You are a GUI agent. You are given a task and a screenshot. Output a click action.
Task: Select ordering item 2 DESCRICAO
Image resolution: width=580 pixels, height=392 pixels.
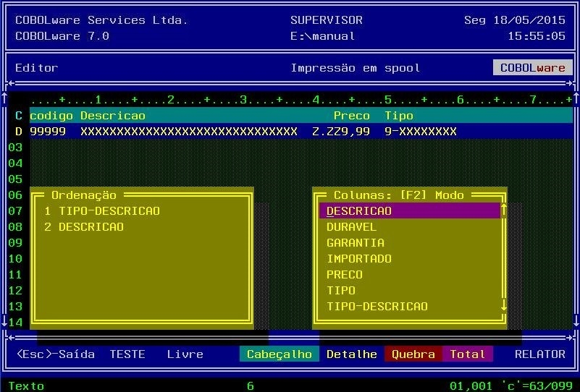pos(84,226)
